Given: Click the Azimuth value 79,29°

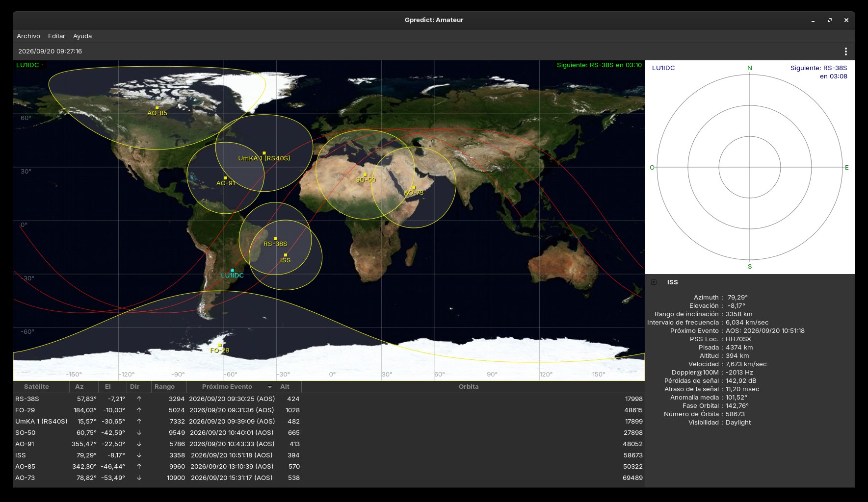Looking at the screenshot, I should point(737,298).
